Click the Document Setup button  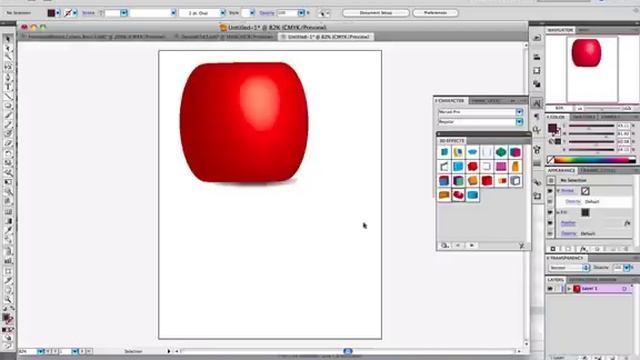376,13
